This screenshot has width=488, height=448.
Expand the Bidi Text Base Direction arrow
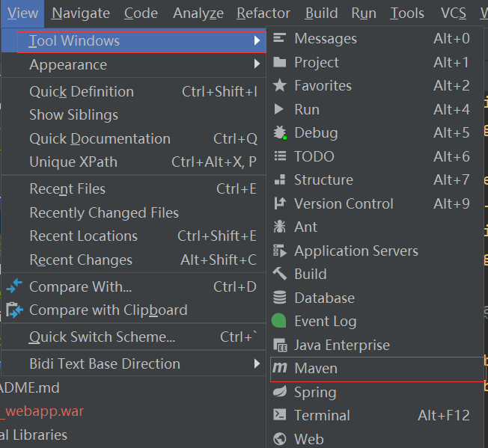[257, 363]
